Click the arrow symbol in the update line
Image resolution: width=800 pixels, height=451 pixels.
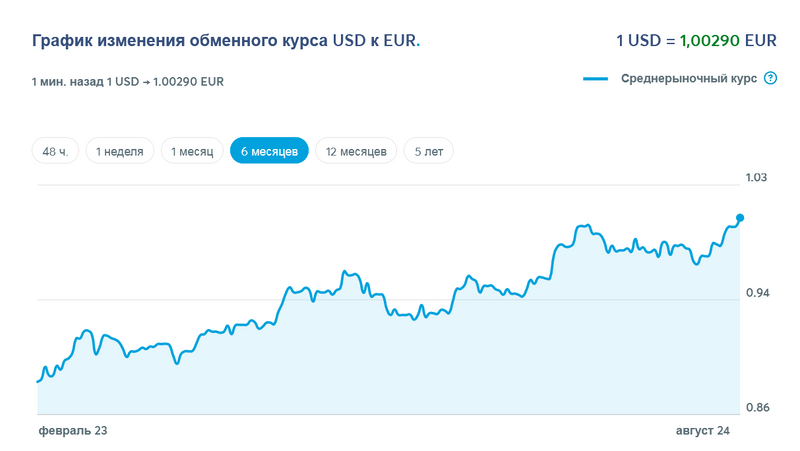click(146, 81)
